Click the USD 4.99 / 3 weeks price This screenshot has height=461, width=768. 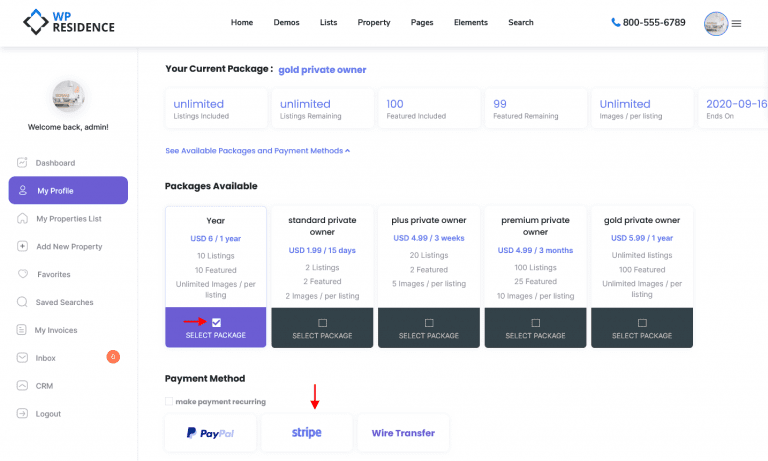click(x=429, y=238)
